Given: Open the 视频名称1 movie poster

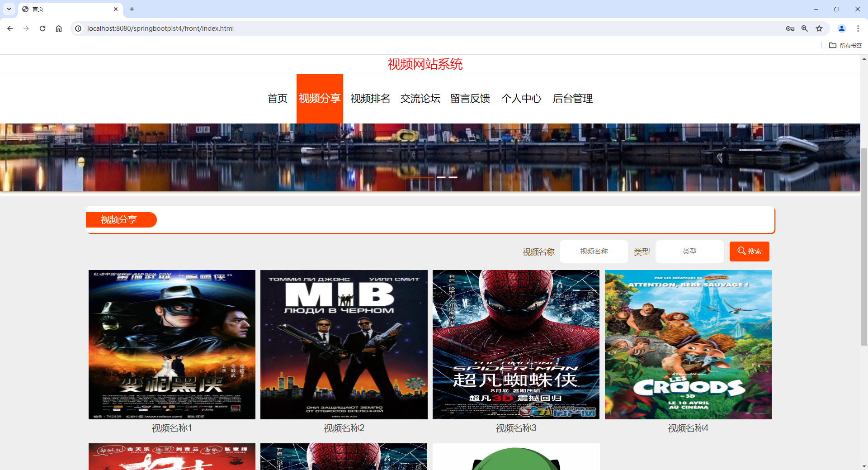Looking at the screenshot, I should coord(172,345).
